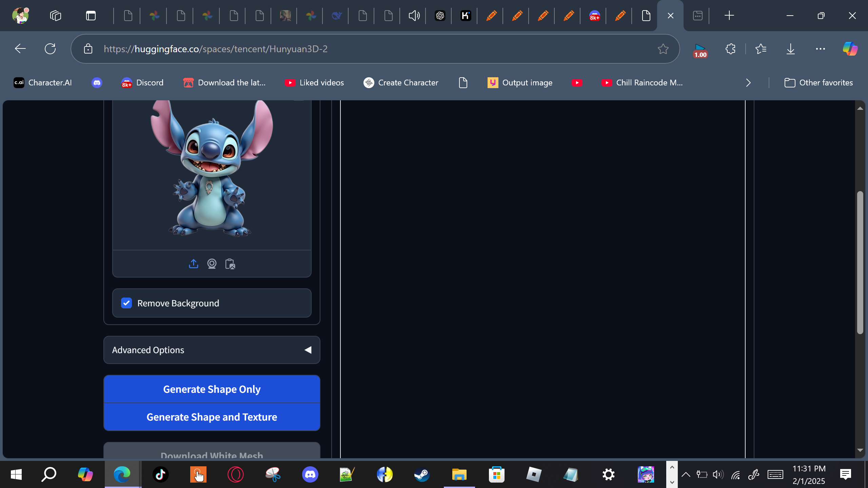The width and height of the screenshot is (868, 488).
Task: Click the webcam capture icon
Action: coord(212,264)
